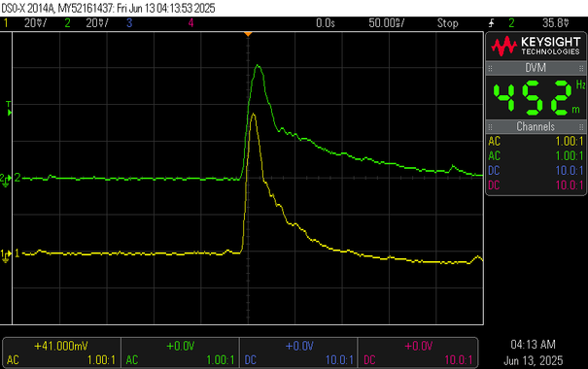Click the peak of the green waveform

(x=258, y=66)
